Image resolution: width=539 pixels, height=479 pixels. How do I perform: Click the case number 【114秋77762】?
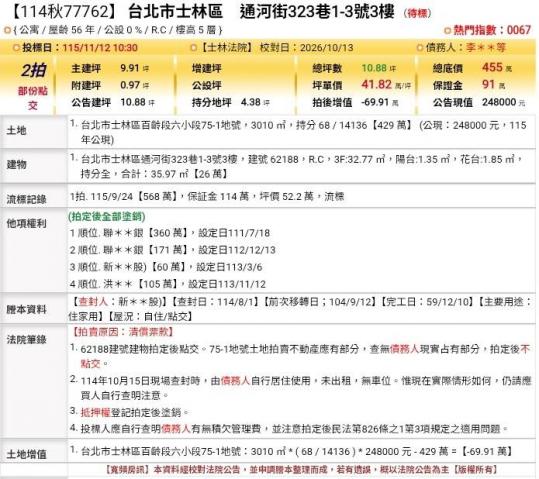(64, 12)
